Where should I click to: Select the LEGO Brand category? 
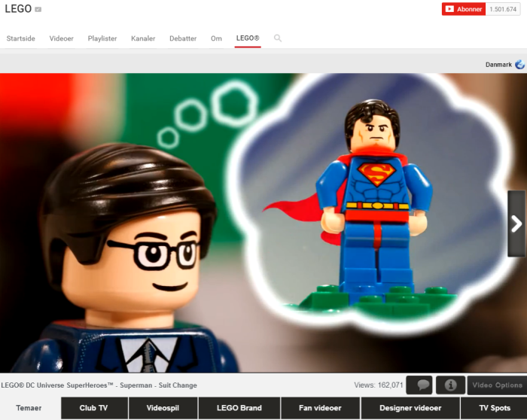(x=239, y=408)
